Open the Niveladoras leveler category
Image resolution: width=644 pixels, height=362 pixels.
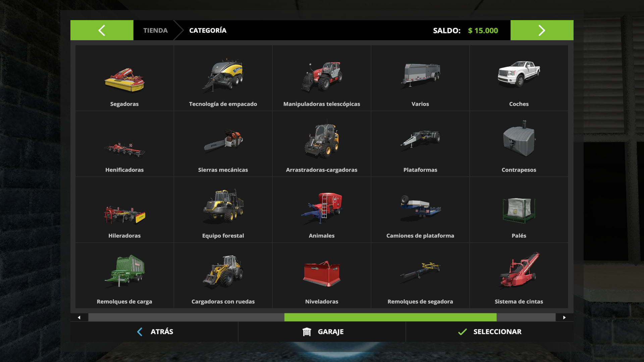coord(322,276)
